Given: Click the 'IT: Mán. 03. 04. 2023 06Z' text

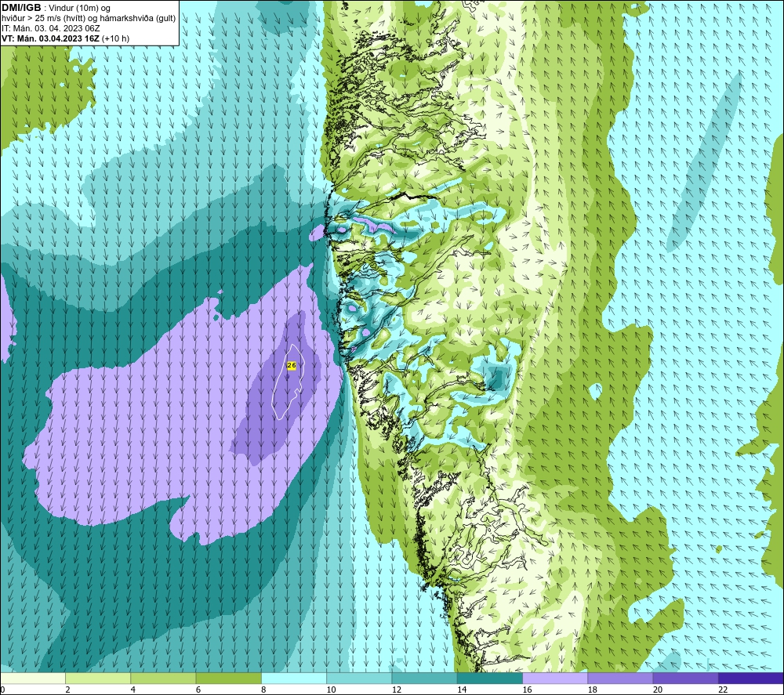Looking at the screenshot, I should point(50,28).
